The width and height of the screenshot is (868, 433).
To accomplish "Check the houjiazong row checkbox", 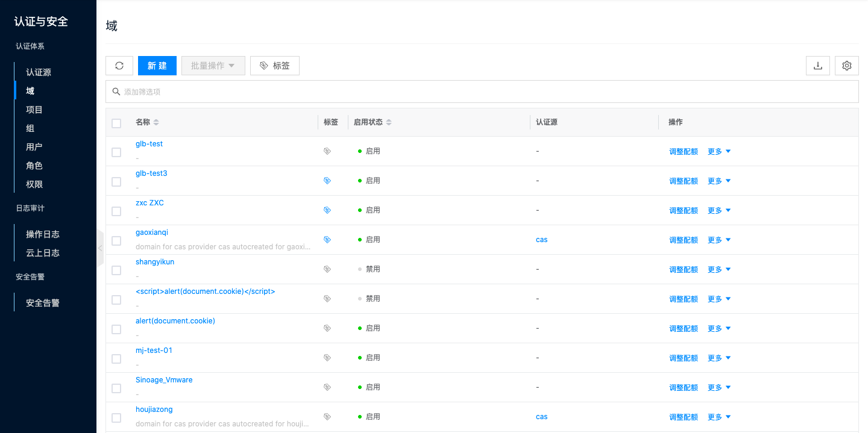I will click(116, 418).
